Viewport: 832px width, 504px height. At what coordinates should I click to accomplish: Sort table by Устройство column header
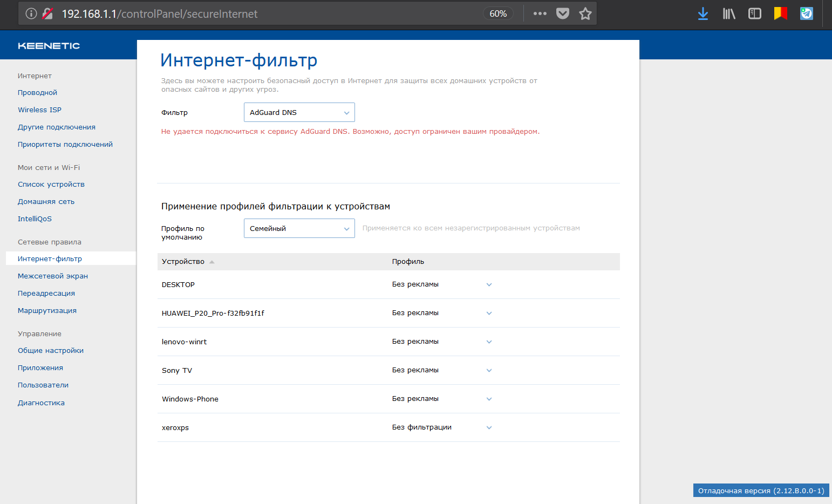(x=183, y=262)
